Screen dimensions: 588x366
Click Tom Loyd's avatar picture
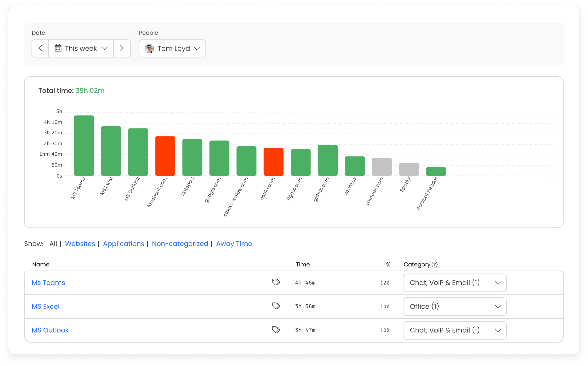coord(149,48)
